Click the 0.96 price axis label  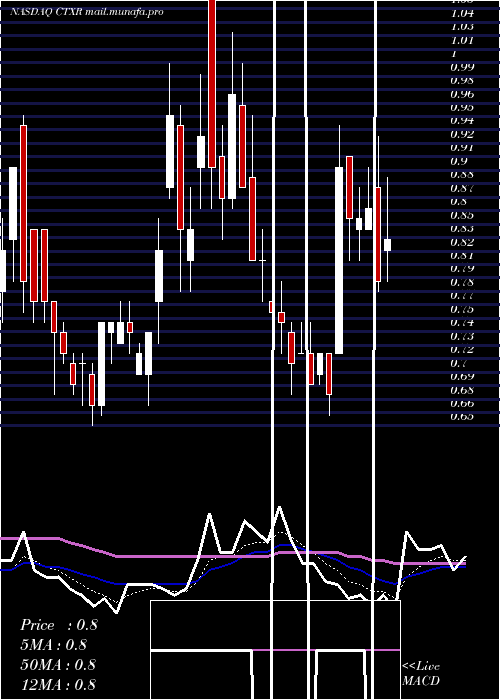[x=462, y=94]
